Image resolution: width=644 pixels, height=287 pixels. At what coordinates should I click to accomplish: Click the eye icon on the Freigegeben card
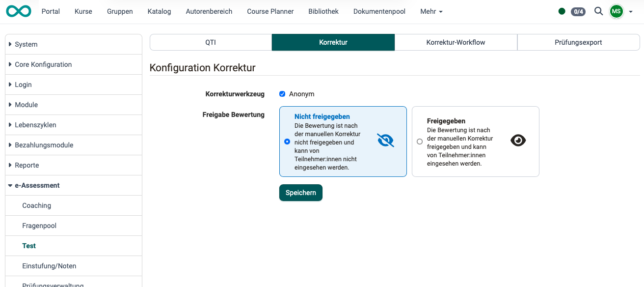[x=518, y=140]
